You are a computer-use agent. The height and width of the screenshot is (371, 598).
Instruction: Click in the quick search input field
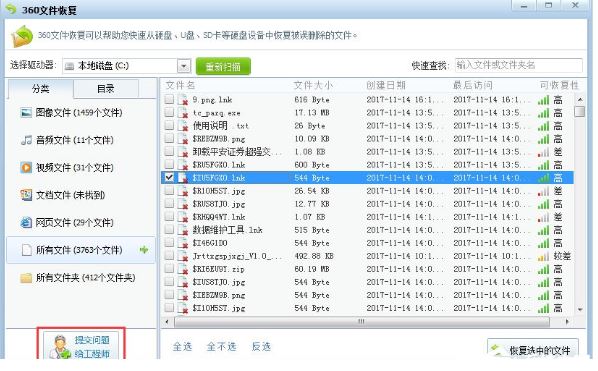click(519, 65)
